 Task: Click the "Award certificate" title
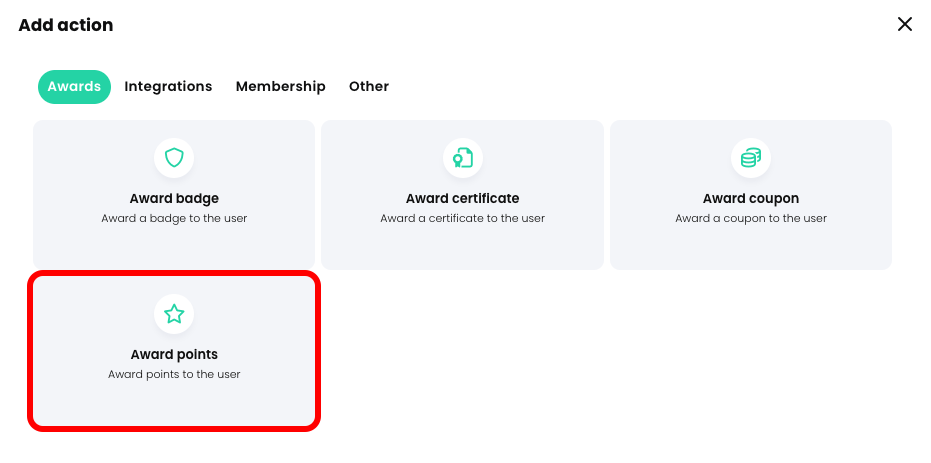(x=462, y=198)
